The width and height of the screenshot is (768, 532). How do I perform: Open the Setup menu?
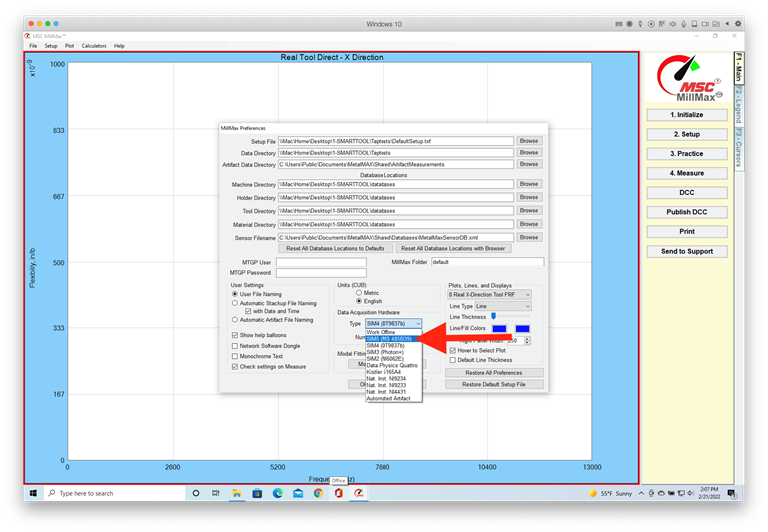51,46
